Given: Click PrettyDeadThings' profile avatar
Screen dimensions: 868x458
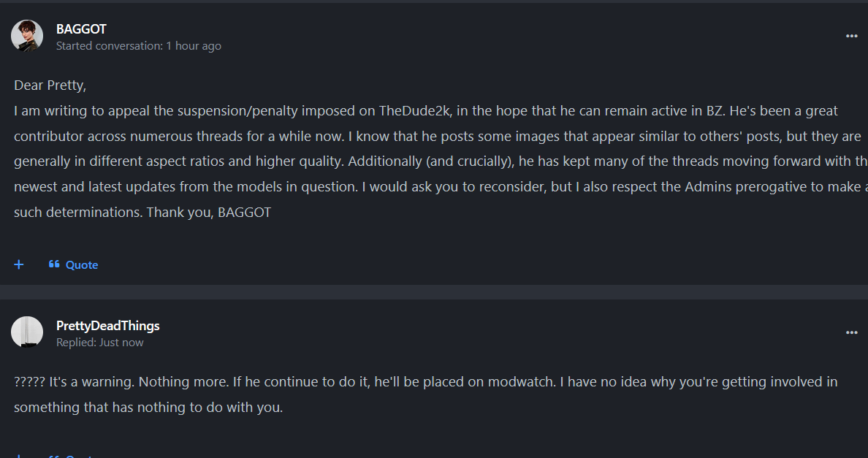Looking at the screenshot, I should (27, 332).
